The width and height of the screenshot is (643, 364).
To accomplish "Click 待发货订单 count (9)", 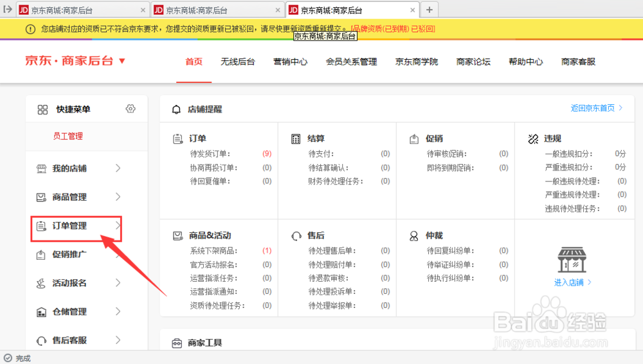I will [x=267, y=154].
